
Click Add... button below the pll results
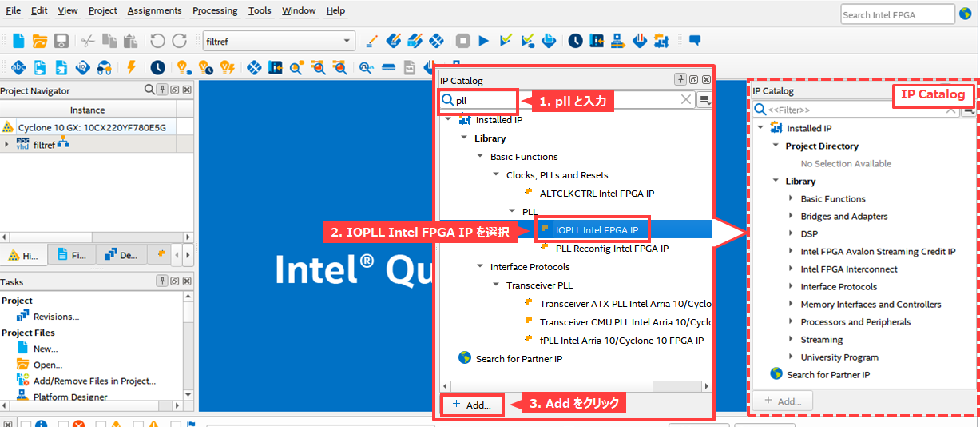(472, 405)
